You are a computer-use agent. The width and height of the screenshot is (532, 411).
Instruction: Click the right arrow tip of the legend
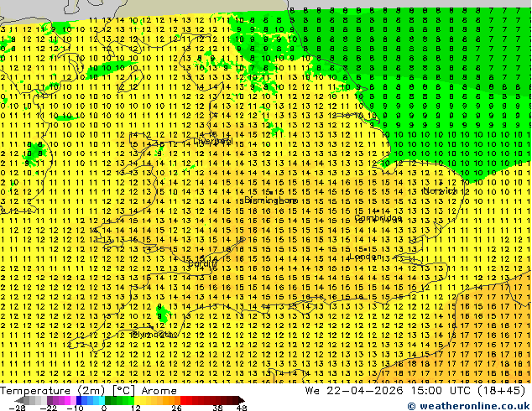[242, 400]
